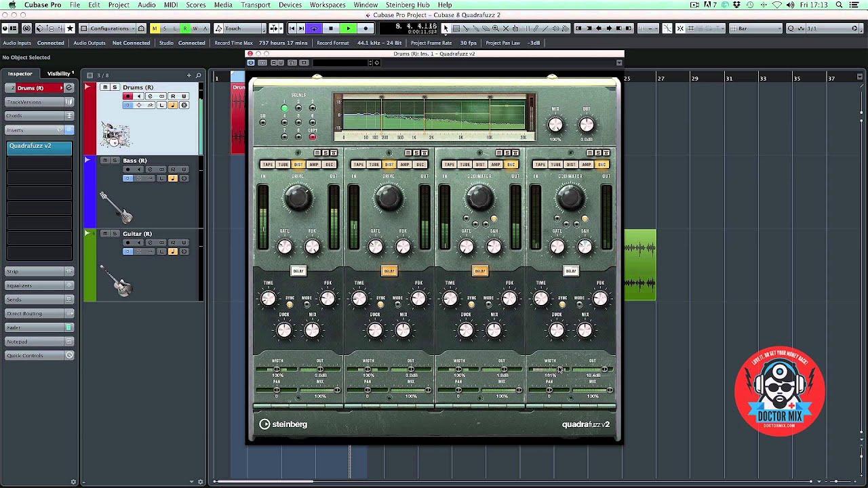This screenshot has width=868, height=488.
Task: Open the Bar grid type dropdown
Action: pyautogui.click(x=756, y=28)
